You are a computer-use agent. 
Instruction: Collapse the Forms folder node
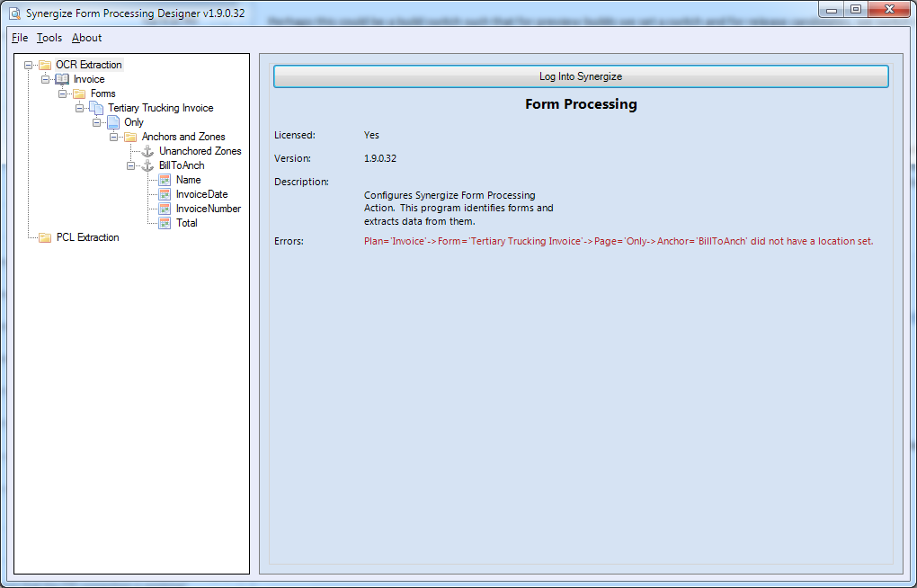[x=63, y=94]
